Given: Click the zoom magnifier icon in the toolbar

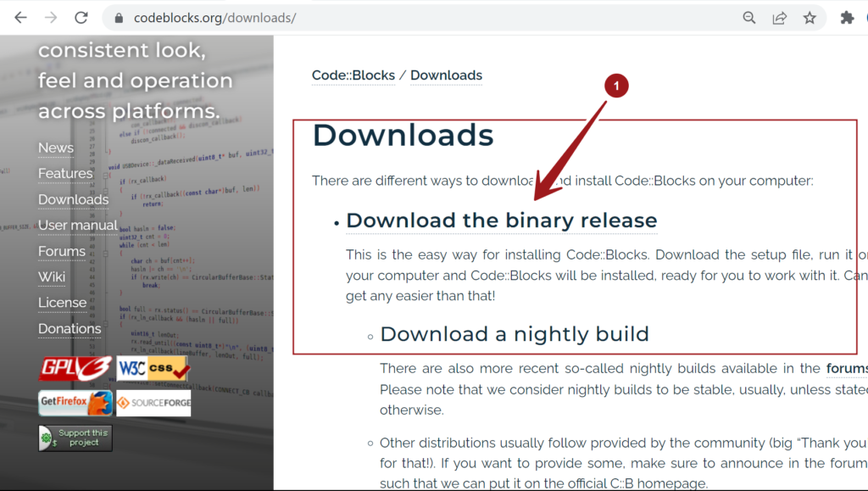Looking at the screenshot, I should 748,17.
